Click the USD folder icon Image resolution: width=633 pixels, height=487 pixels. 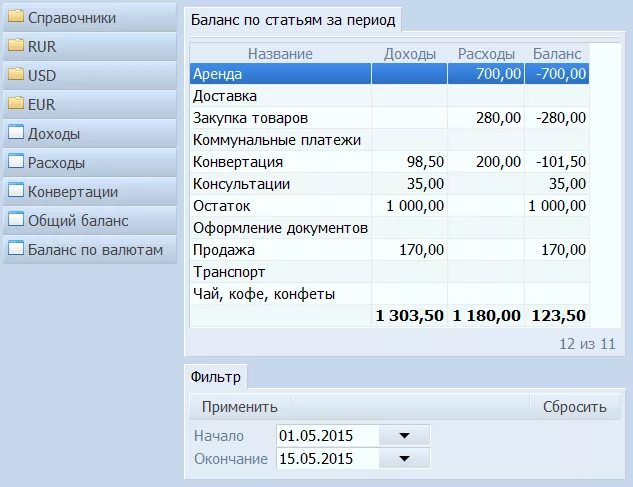point(16,74)
